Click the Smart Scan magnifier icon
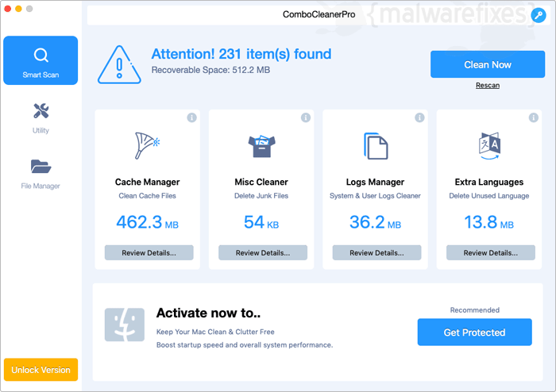 (41, 56)
